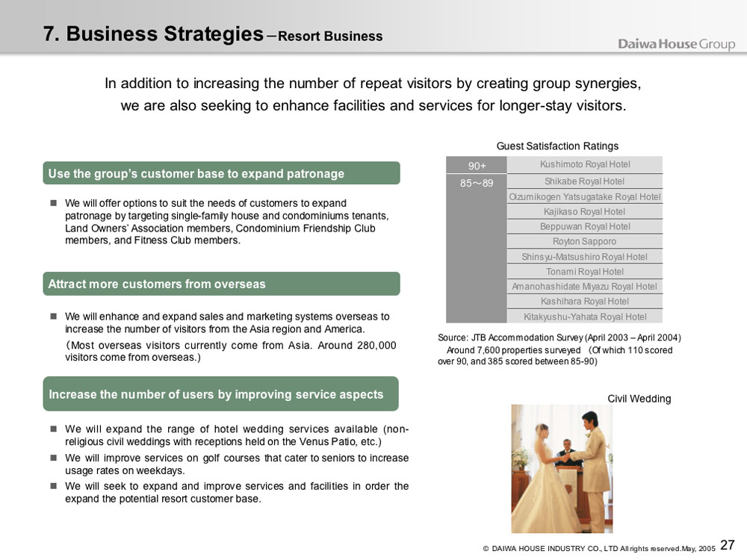This screenshot has height=560, width=747.
Task: Click the Kajikaso Royal Hotel row
Action: coord(585,211)
